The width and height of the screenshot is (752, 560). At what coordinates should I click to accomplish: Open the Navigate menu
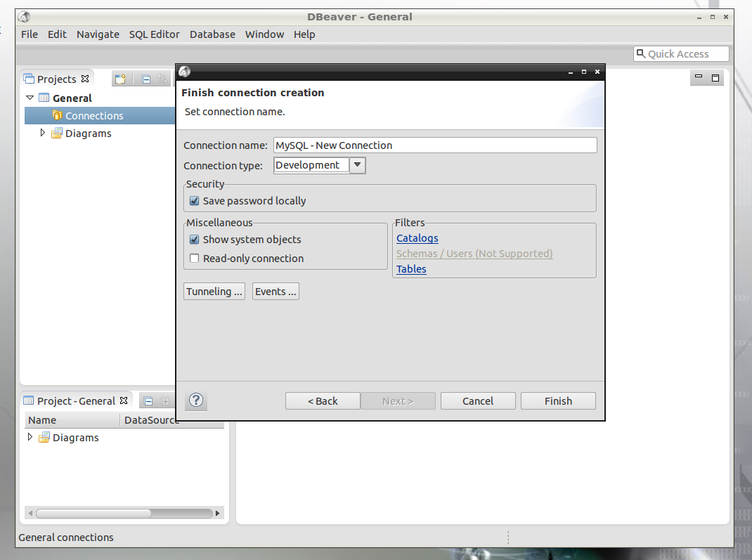98,34
